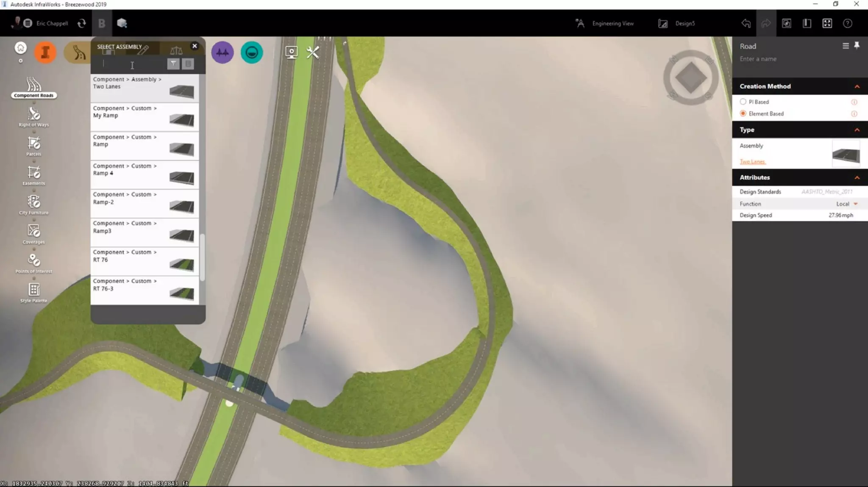Click the Two Lanes assembly link

pyautogui.click(x=752, y=162)
